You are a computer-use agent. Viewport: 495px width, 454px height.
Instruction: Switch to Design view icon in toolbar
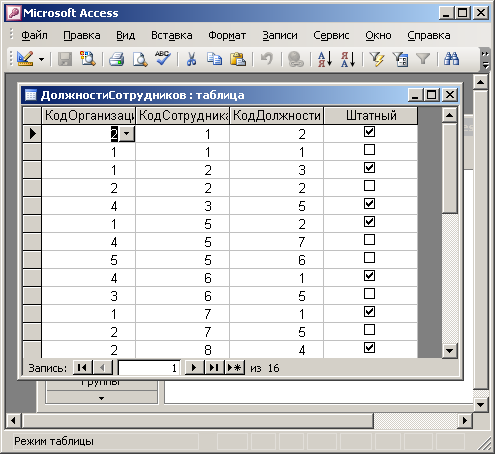pyautogui.click(x=25, y=59)
